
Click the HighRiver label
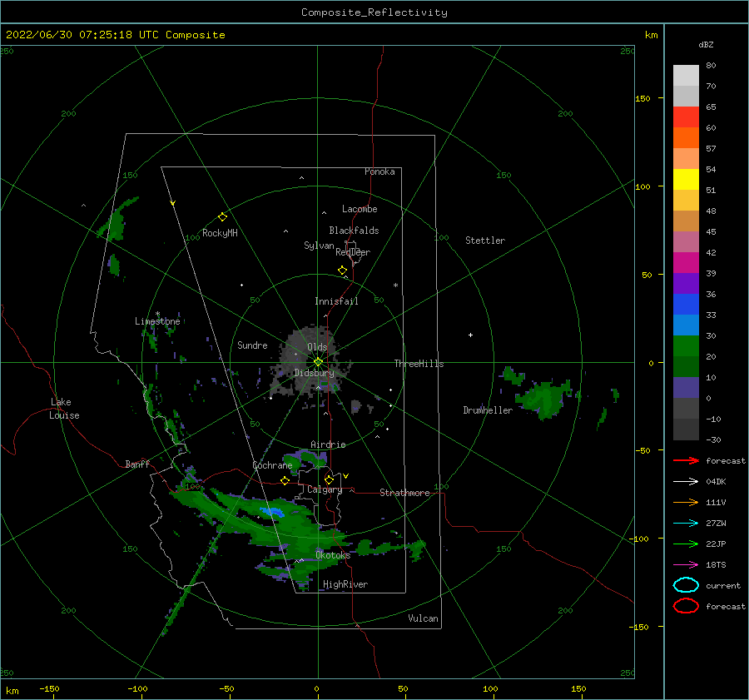[345, 584]
